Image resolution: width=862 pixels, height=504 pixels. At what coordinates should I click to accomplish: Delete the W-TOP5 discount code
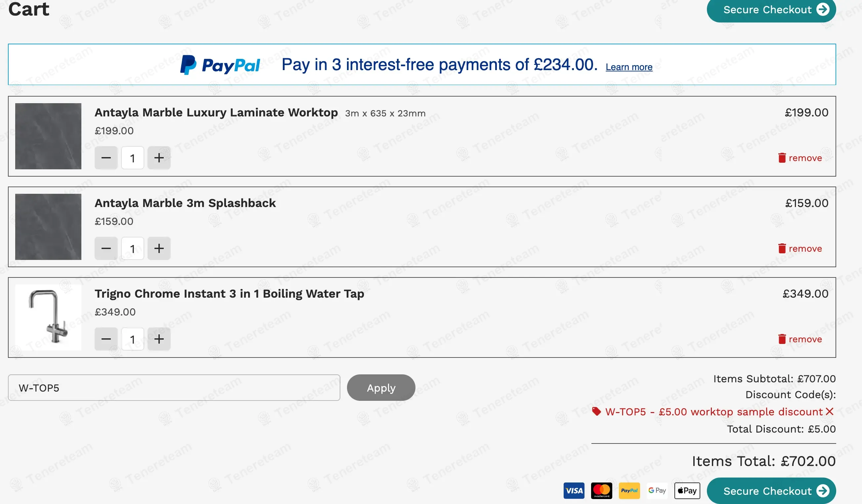[x=830, y=412]
